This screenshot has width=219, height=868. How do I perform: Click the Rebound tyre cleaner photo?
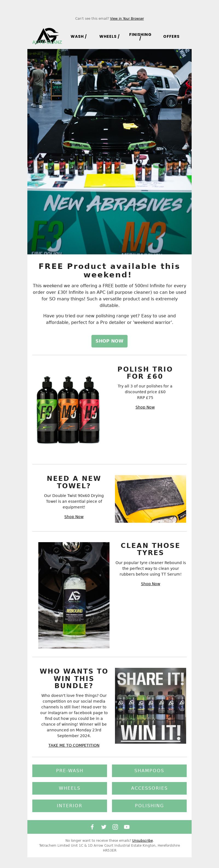74,595
